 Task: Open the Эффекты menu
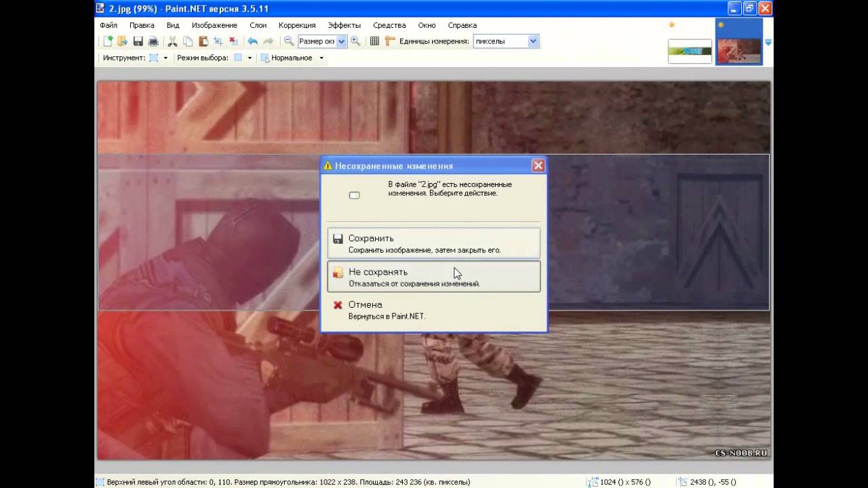click(344, 25)
